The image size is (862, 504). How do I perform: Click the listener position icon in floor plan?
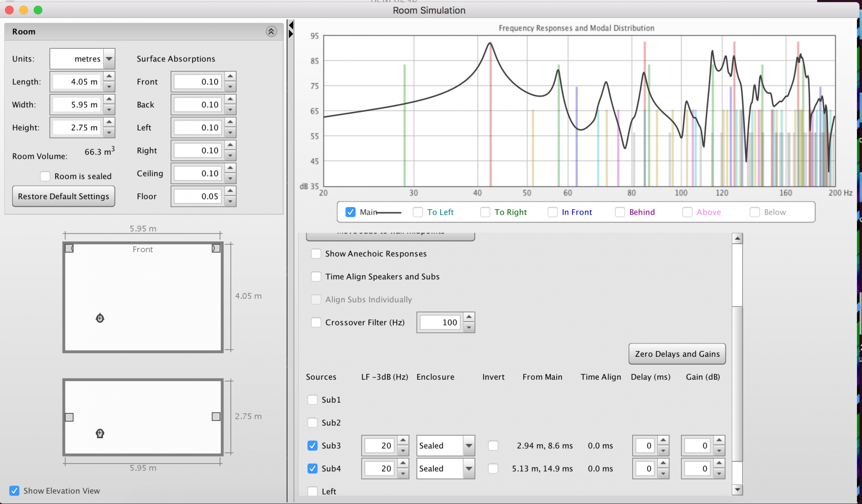pos(100,318)
